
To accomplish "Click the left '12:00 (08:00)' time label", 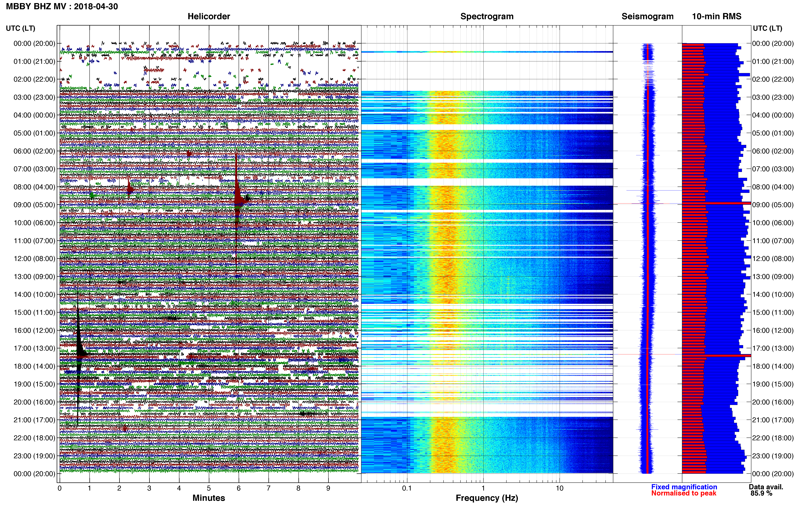I will [x=34, y=259].
